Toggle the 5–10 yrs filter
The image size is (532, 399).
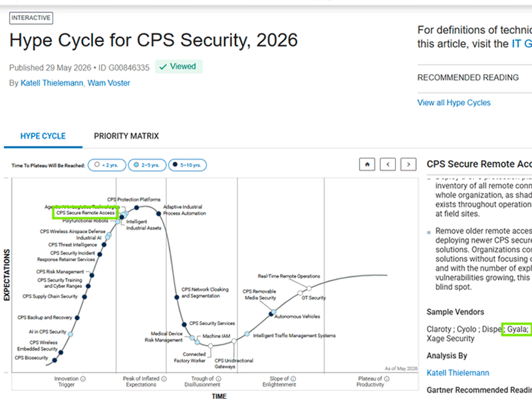[188, 165]
